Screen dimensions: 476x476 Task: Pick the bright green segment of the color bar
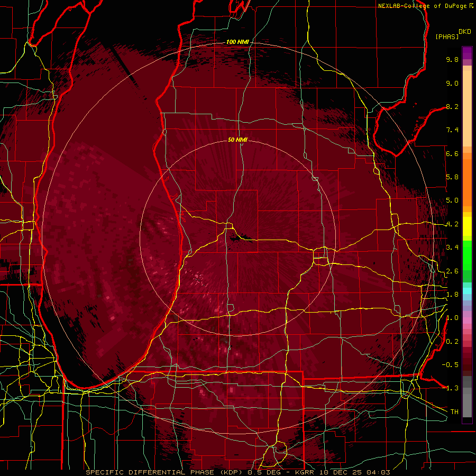pos(467,255)
